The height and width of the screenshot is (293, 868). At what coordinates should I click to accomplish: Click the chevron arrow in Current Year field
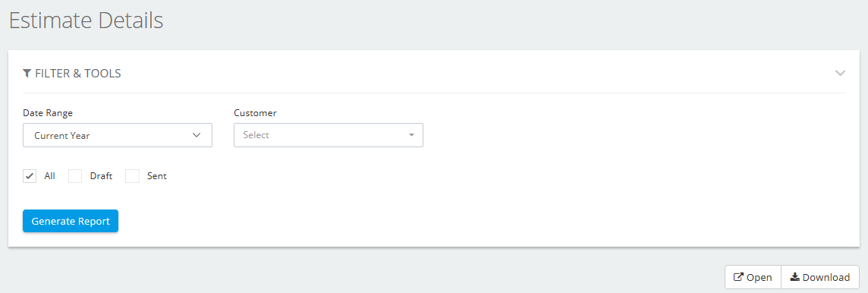196,135
